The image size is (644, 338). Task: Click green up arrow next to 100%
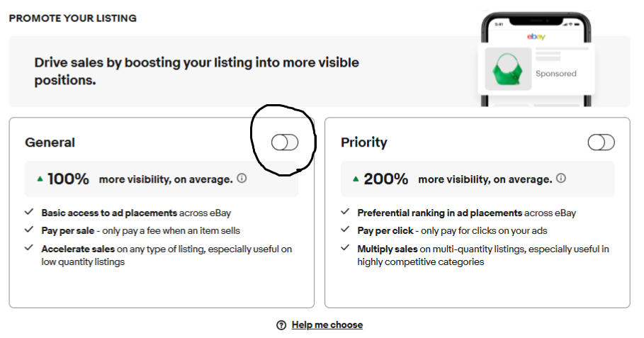click(x=40, y=179)
